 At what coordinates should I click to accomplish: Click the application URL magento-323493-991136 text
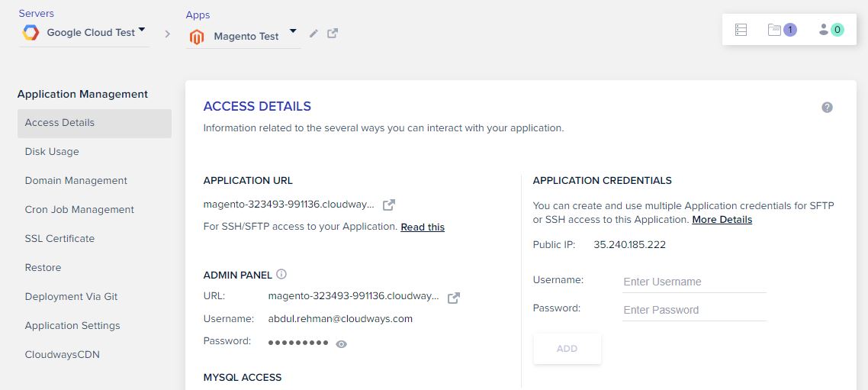[288, 205]
